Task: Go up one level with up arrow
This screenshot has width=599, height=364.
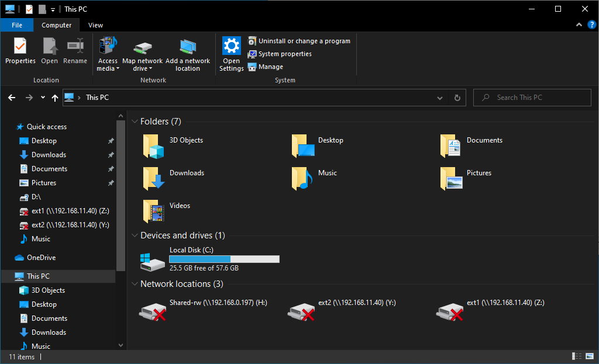Action: point(54,98)
